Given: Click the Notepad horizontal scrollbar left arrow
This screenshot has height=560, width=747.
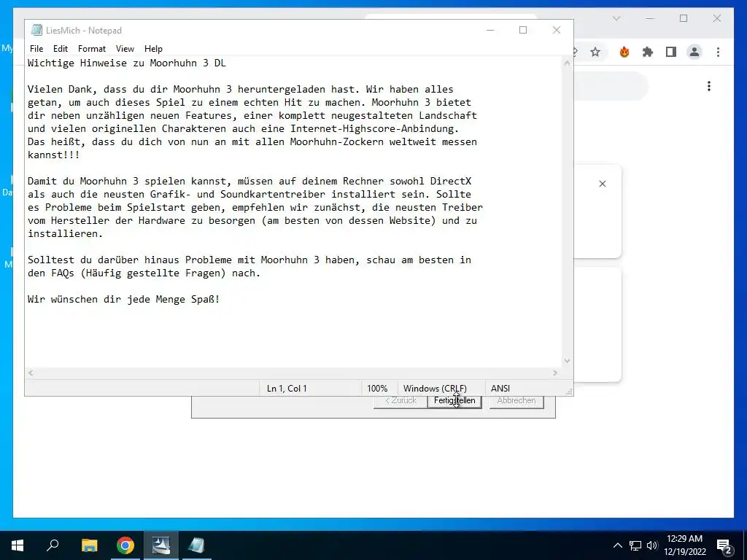Looking at the screenshot, I should click(x=31, y=373).
